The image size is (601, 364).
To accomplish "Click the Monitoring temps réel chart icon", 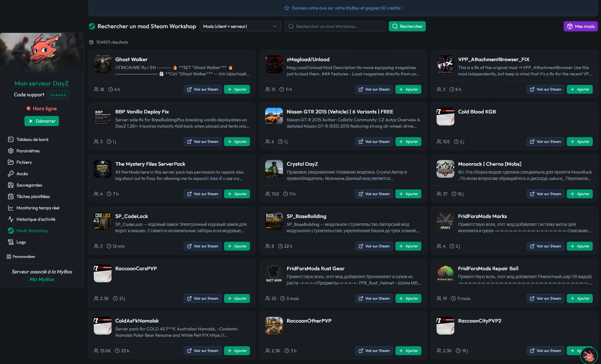I will coord(11,208).
